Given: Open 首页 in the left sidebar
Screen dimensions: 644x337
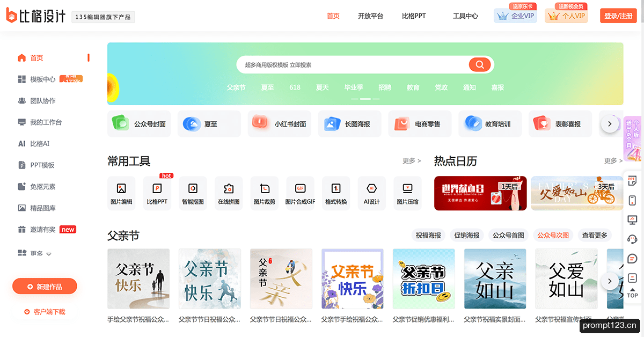Looking at the screenshot, I should point(36,58).
